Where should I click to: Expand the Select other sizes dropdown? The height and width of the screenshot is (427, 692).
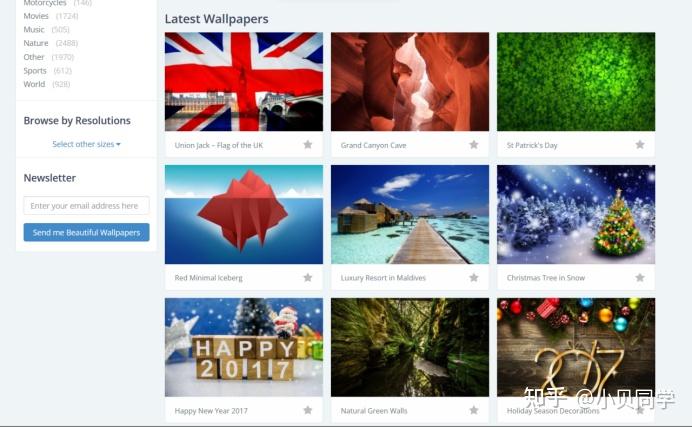(x=86, y=144)
